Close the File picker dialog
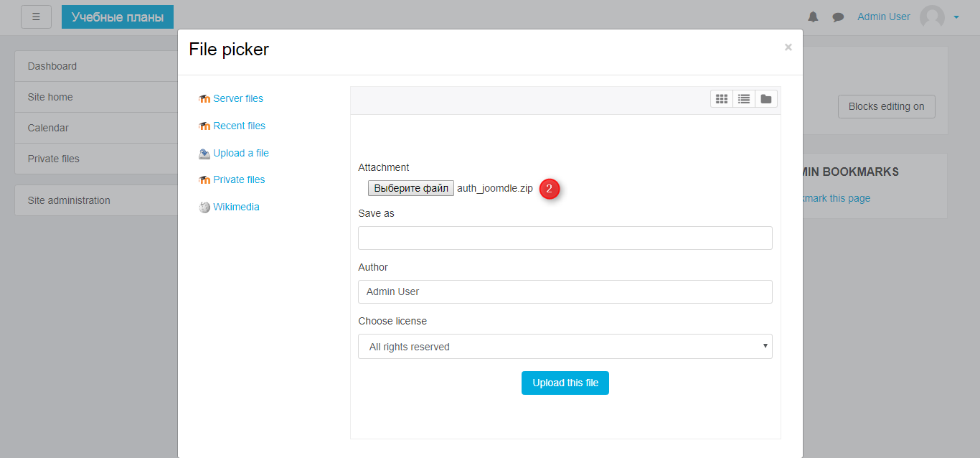 pos(788,47)
